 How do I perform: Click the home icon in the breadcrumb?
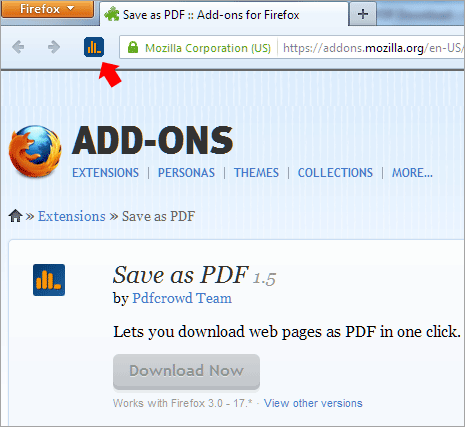15,216
